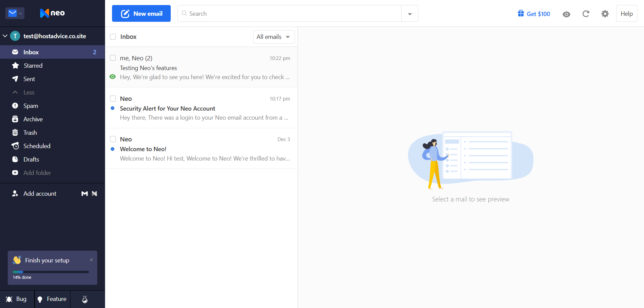This screenshot has height=308, width=644.
Task: Tick the select-all checkbox beside Inbox
Action: click(113, 37)
